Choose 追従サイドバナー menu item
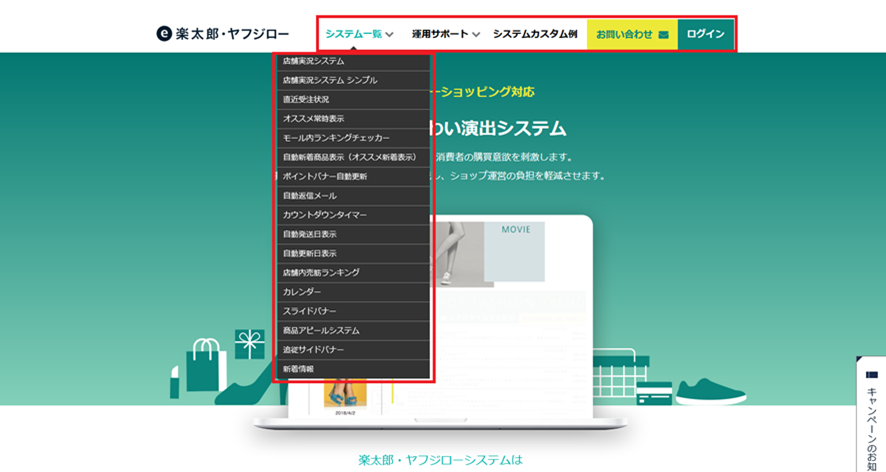 pos(353,349)
